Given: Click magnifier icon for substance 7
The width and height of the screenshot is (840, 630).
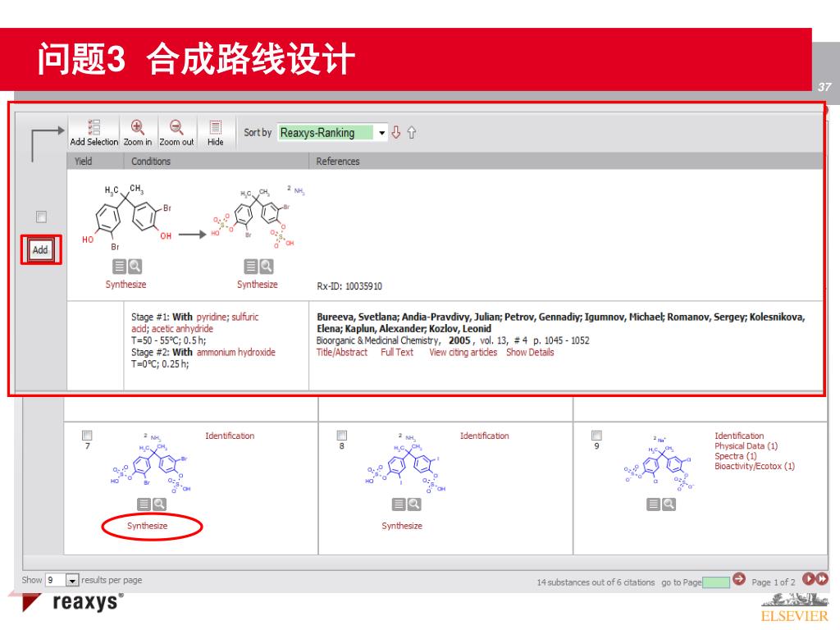Looking at the screenshot, I should coord(159,504).
